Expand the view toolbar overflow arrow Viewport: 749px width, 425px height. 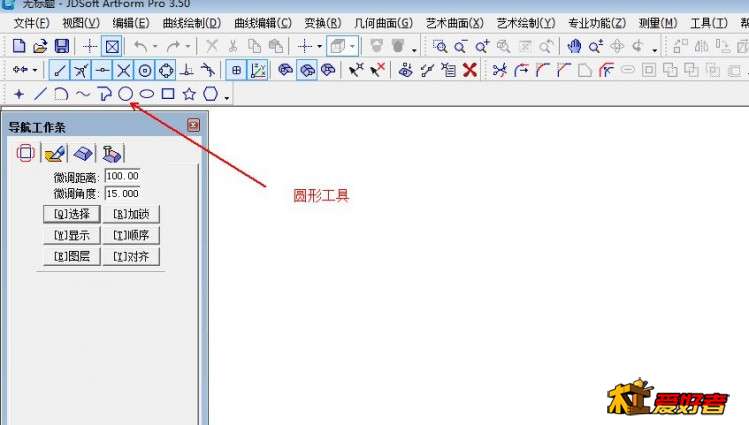655,49
